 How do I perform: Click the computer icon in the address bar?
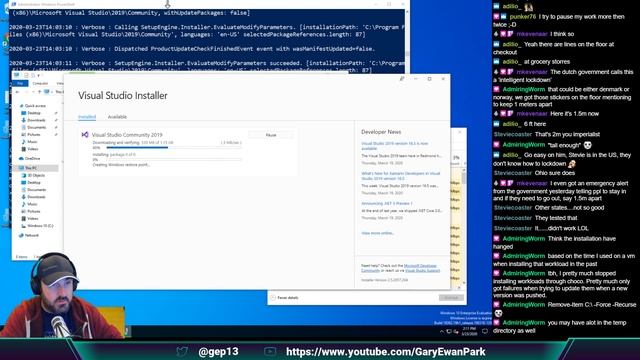pos(47,92)
